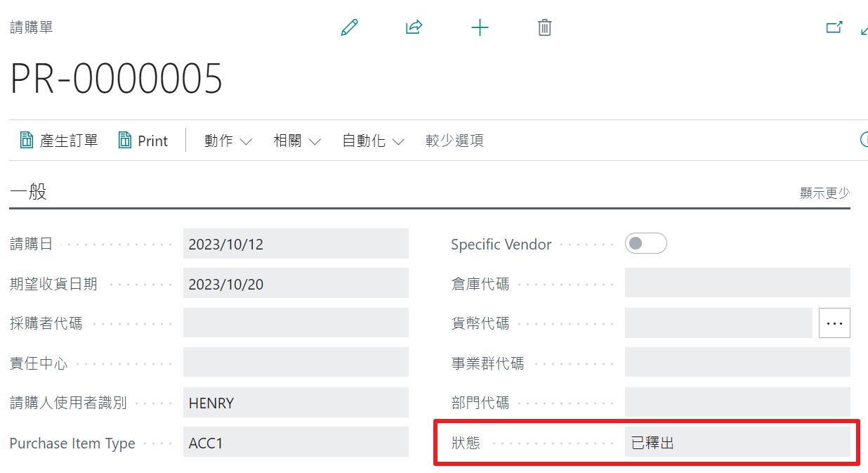This screenshot has height=473, width=868.
Task: Click the 責任中心 field
Action: point(296,363)
